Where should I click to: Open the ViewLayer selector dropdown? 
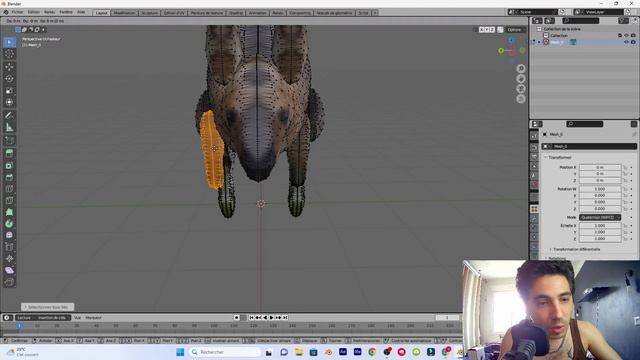click(x=598, y=12)
